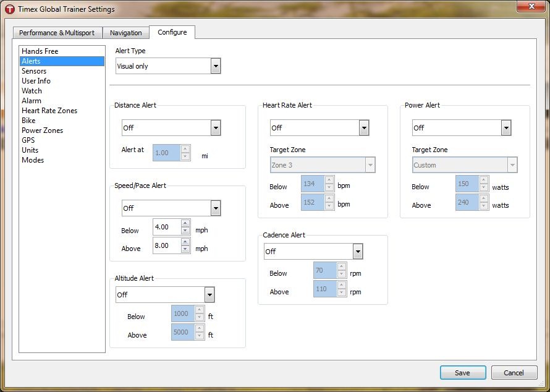Click the Speed/Pace Above field showing 8.00
The height and width of the screenshot is (392, 550).
[x=167, y=245]
